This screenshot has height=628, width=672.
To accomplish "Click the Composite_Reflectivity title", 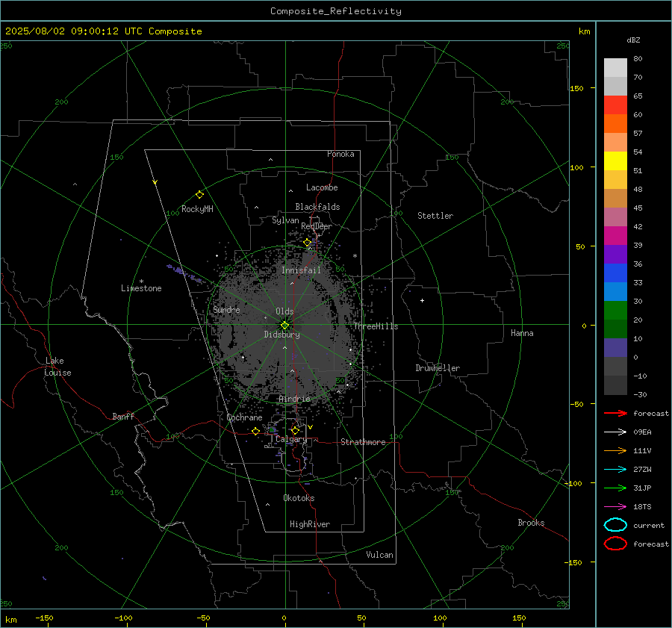I will (x=336, y=11).
